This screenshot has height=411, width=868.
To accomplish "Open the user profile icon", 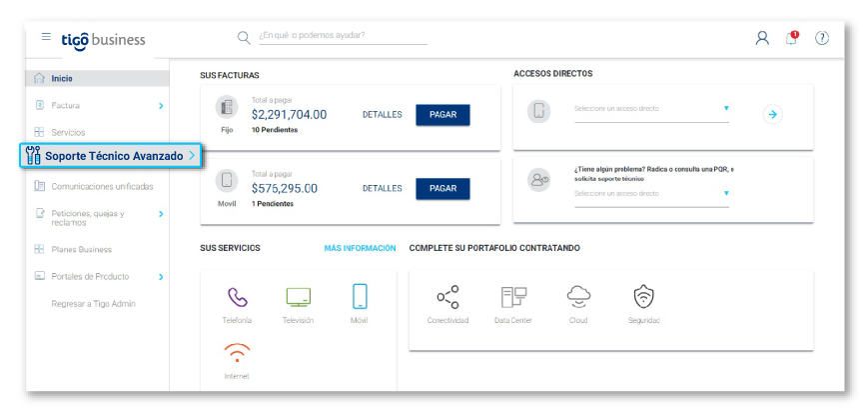I will (x=762, y=38).
